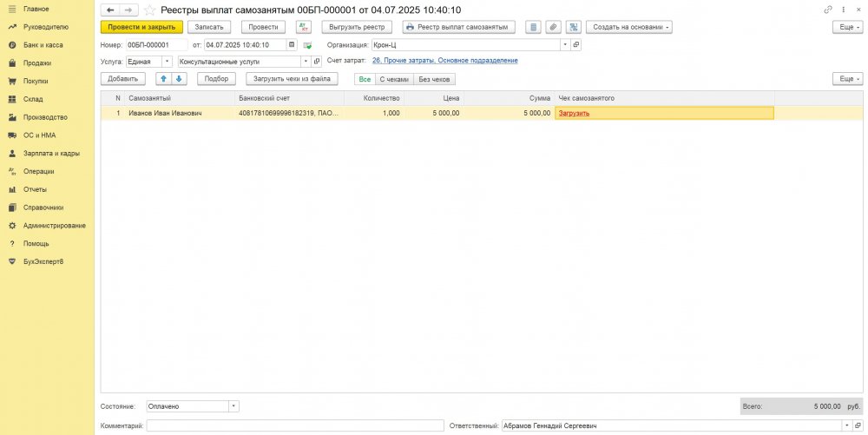This screenshot has height=435, width=868.
Task: Filter rows by С чеками
Action: click(393, 79)
